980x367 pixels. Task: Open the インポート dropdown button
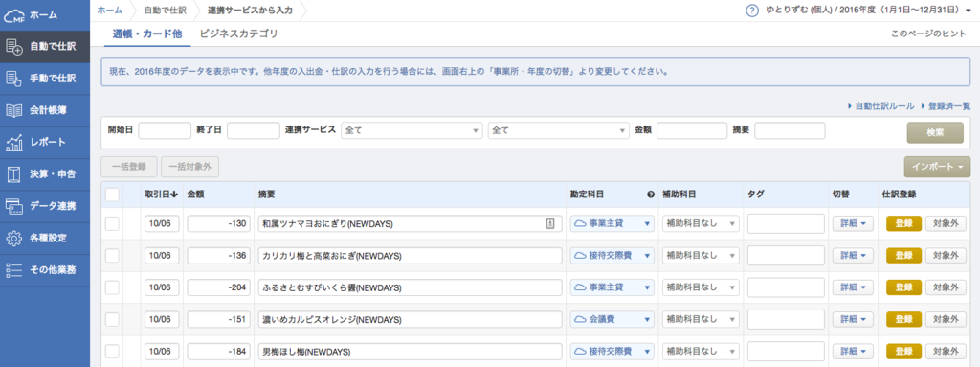pyautogui.click(x=937, y=167)
